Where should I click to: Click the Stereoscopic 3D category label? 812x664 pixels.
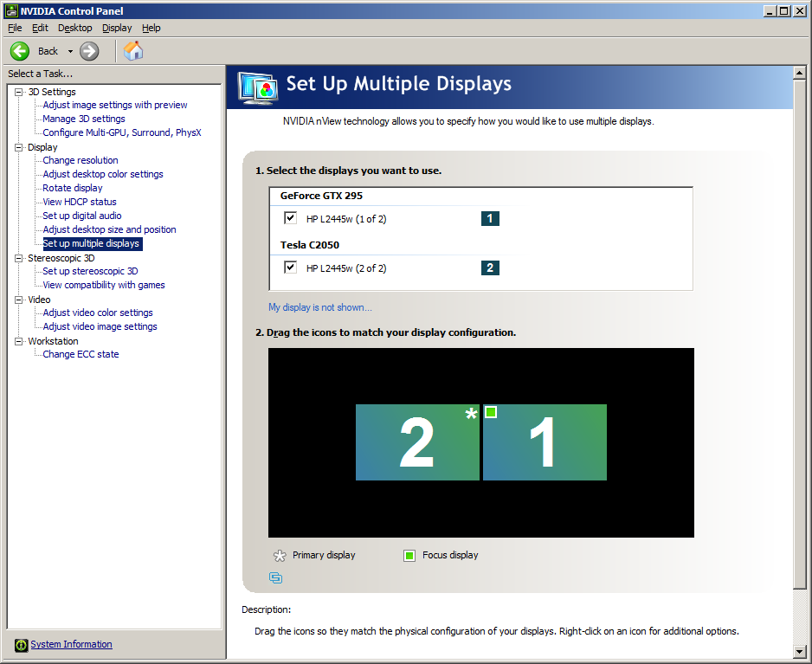(x=61, y=258)
